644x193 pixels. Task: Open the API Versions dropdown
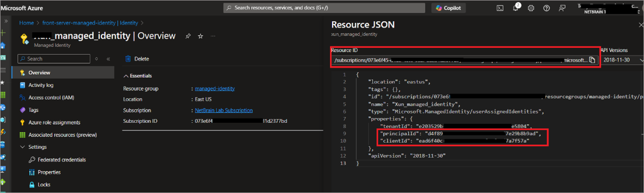point(622,60)
